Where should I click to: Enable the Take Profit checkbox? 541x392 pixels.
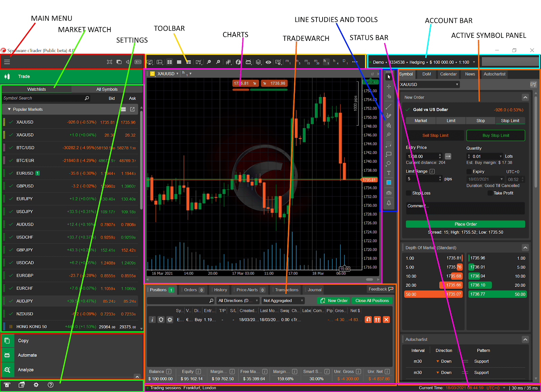tap(490, 193)
